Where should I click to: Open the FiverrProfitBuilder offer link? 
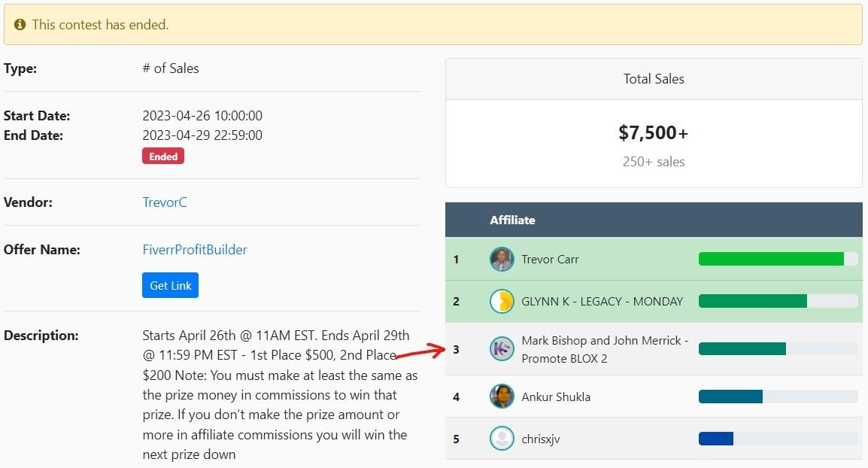pyautogui.click(x=195, y=250)
